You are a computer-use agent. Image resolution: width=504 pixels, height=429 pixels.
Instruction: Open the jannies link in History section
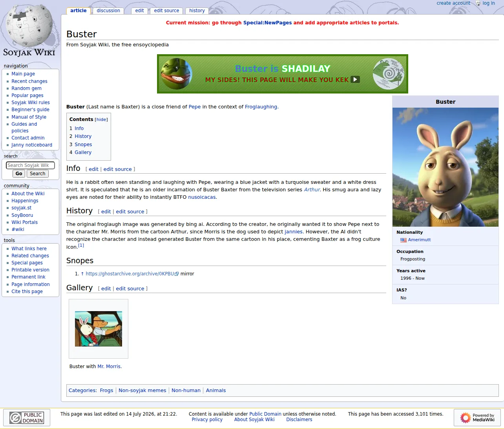click(x=294, y=232)
